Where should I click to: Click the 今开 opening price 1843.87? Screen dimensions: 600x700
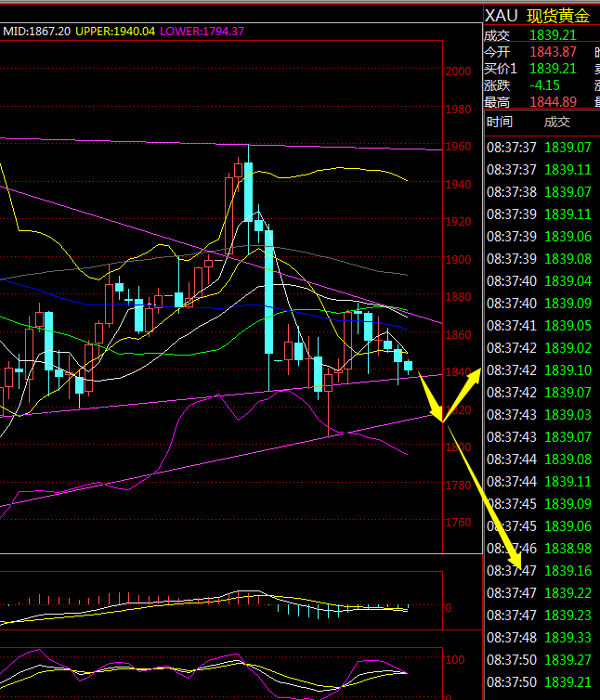click(553, 52)
